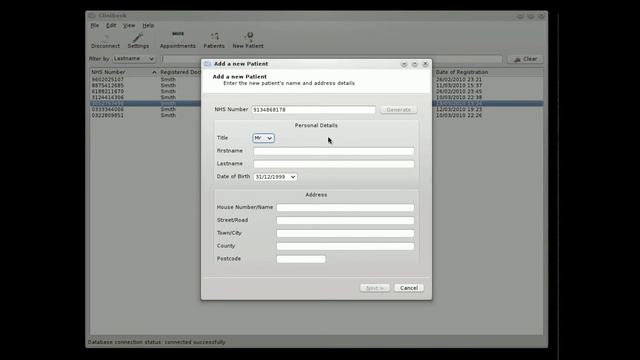Click registration date 26/02/2010 23:21
The image size is (640, 360).
tap(459, 80)
